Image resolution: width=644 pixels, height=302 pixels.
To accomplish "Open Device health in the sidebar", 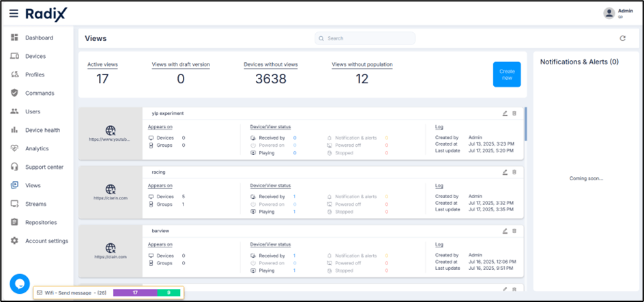I will (42, 130).
